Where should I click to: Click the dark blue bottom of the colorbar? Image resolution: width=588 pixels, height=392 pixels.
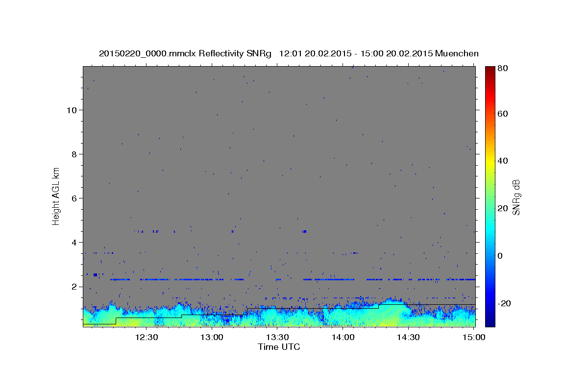[x=490, y=321]
